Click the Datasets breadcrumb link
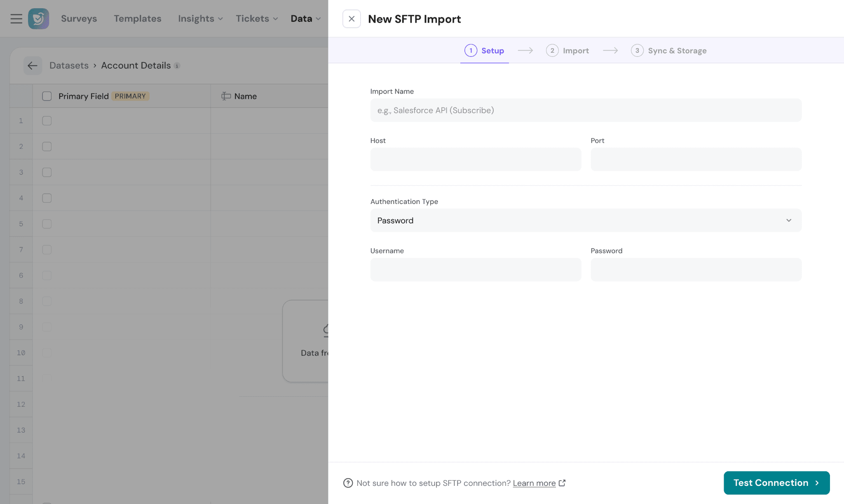 point(69,66)
